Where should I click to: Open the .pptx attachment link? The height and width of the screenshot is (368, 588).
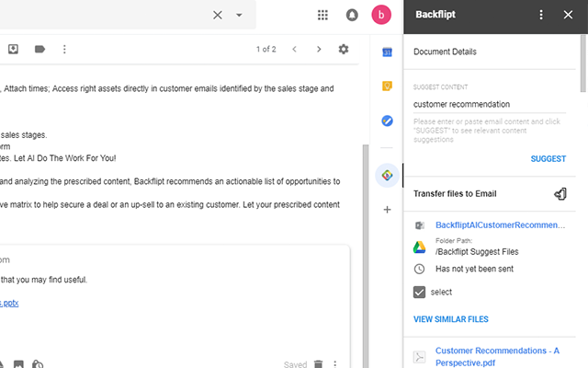coord(9,303)
